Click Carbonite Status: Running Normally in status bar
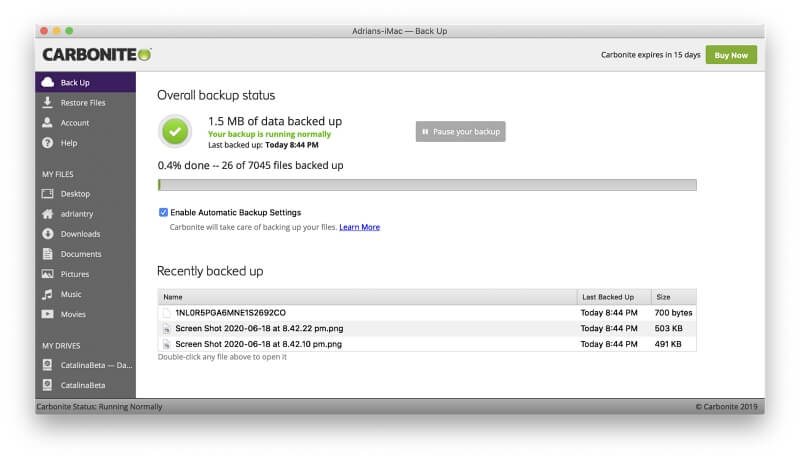This screenshot has height=461, width=800. click(x=99, y=406)
